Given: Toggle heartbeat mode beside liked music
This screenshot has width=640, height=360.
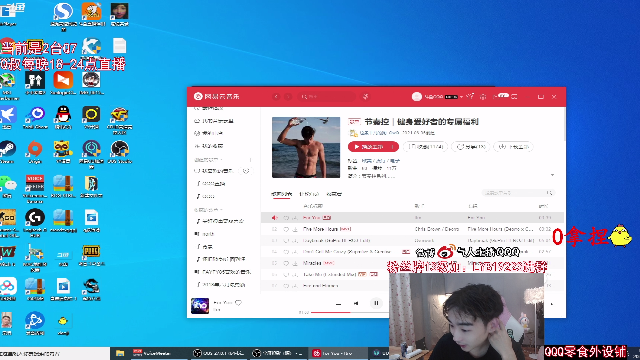Looking at the screenshot, I should tap(246, 171).
